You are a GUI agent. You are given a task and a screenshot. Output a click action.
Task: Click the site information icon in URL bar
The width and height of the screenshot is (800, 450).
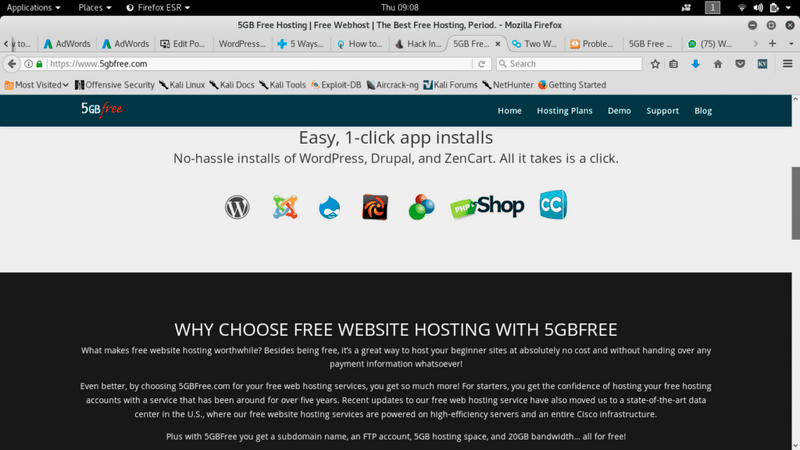pyautogui.click(x=29, y=64)
